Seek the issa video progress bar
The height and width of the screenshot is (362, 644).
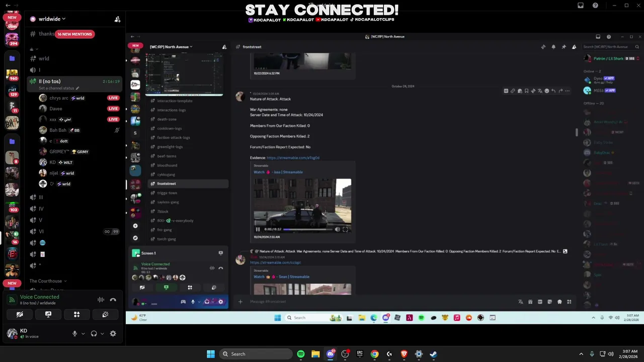[x=307, y=229]
